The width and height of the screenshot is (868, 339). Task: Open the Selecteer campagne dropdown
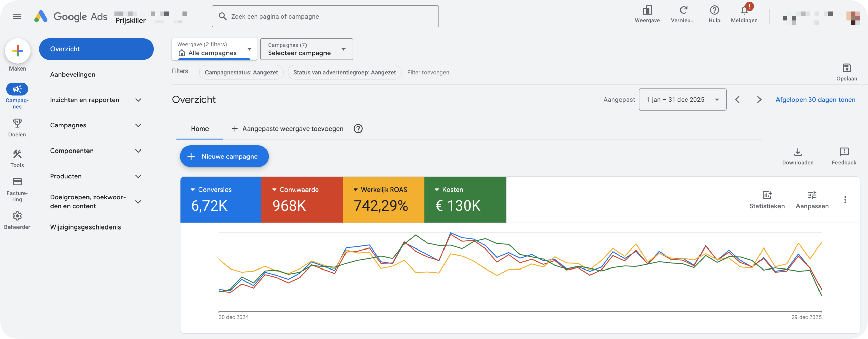(x=306, y=49)
